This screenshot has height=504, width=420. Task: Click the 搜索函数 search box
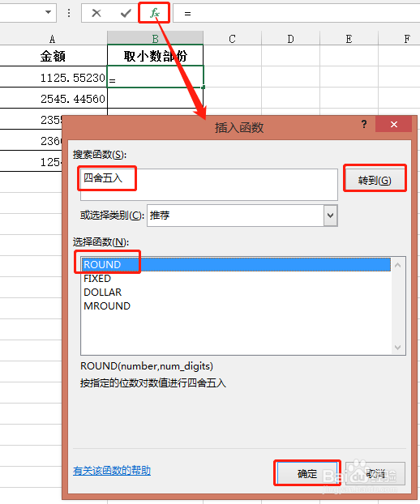209,185
